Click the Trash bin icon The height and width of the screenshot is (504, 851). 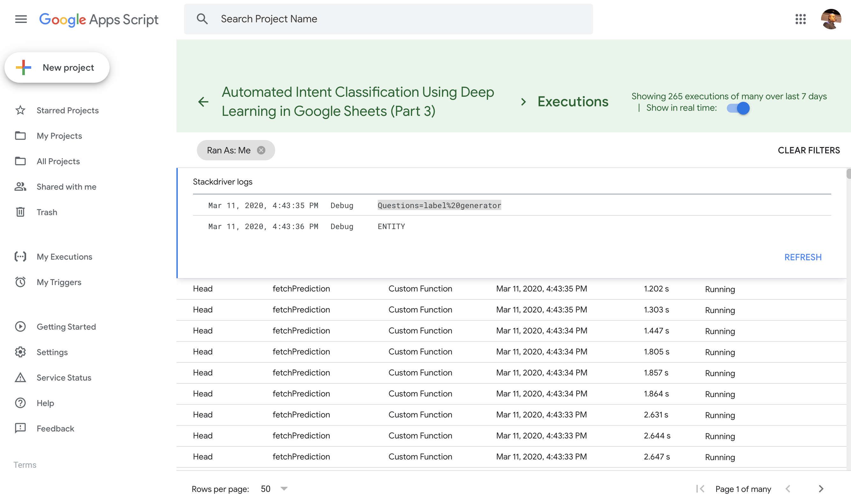[20, 212]
